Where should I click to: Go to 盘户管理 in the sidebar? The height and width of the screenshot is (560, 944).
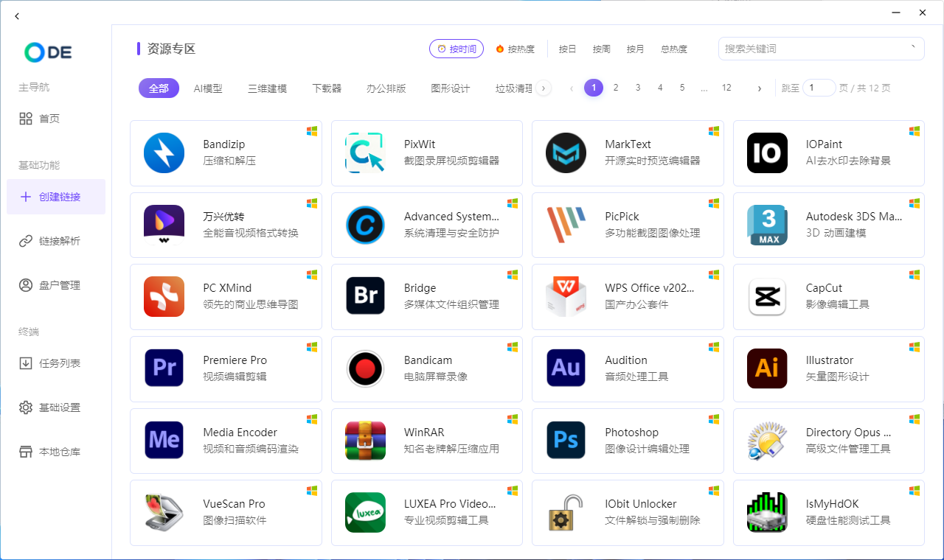click(x=56, y=285)
